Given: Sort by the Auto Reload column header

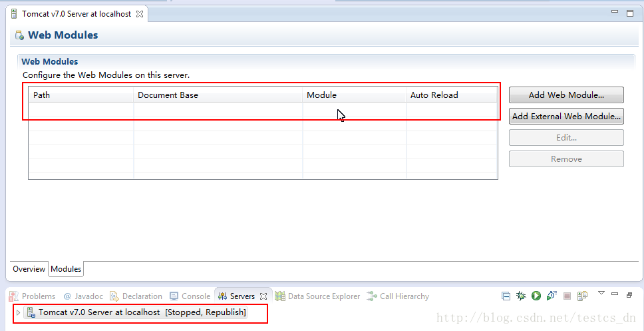Looking at the screenshot, I should pos(452,95).
